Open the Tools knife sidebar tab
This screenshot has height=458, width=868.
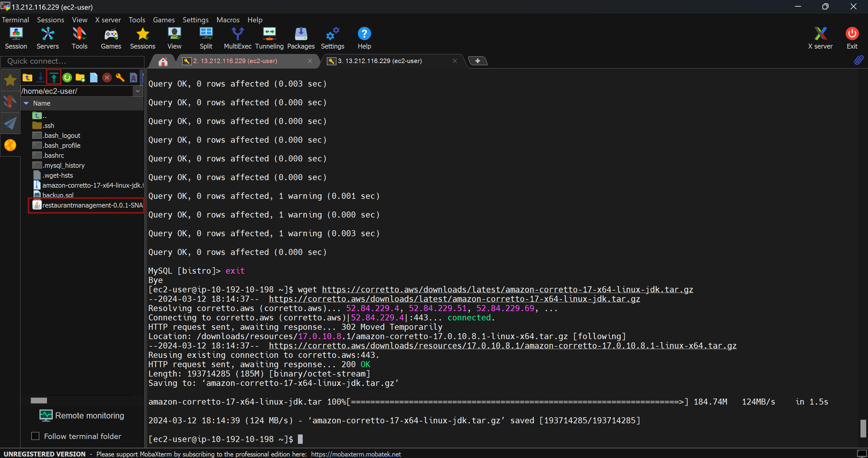[10, 102]
